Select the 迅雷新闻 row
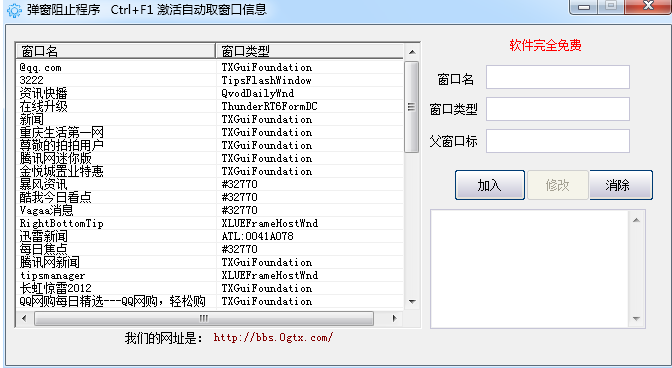 tap(210, 236)
